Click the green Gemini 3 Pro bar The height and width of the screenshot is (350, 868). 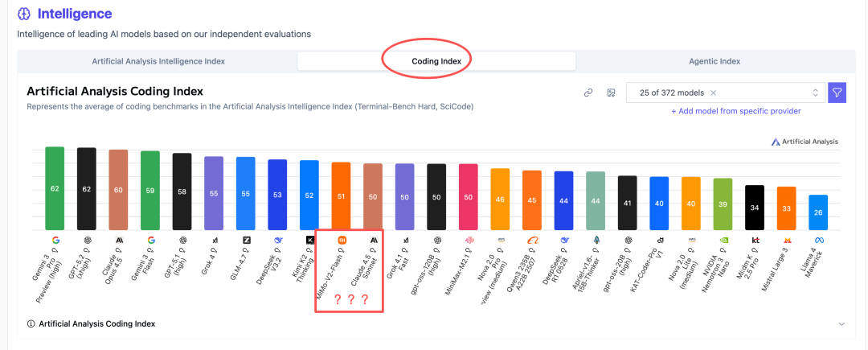pos(55,188)
